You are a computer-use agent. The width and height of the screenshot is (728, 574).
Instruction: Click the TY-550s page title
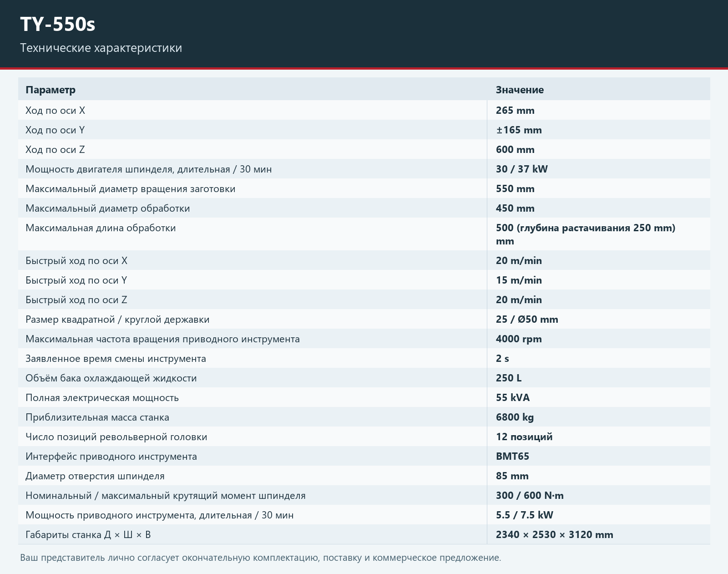tap(58, 24)
